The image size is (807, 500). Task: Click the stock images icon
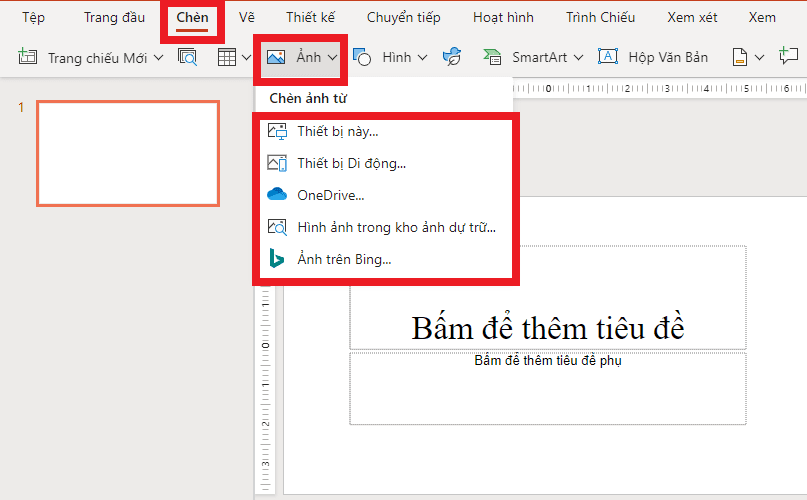coord(277,227)
